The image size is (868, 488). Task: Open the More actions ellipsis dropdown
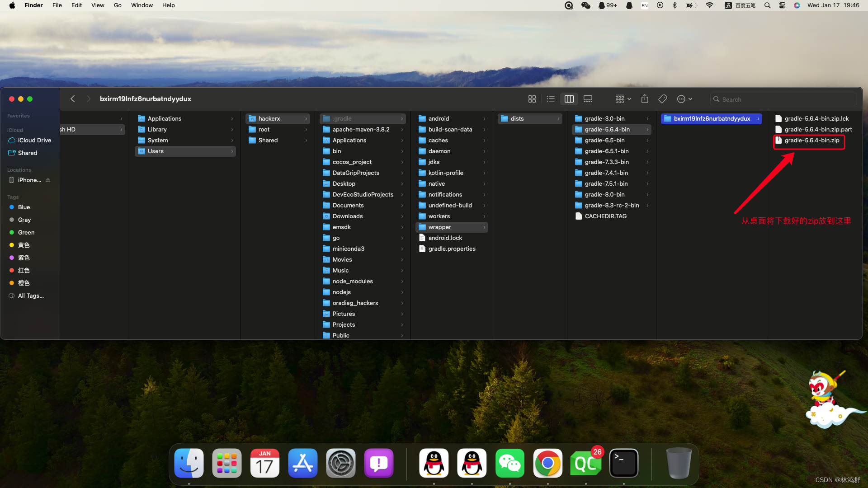(x=684, y=99)
